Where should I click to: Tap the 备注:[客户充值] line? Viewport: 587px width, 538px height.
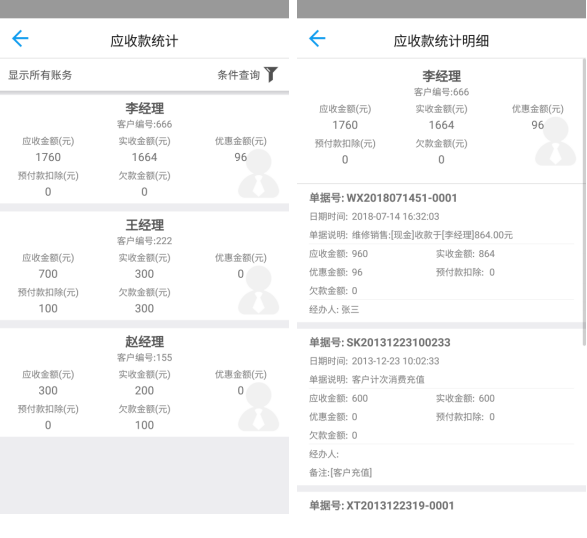(x=340, y=472)
